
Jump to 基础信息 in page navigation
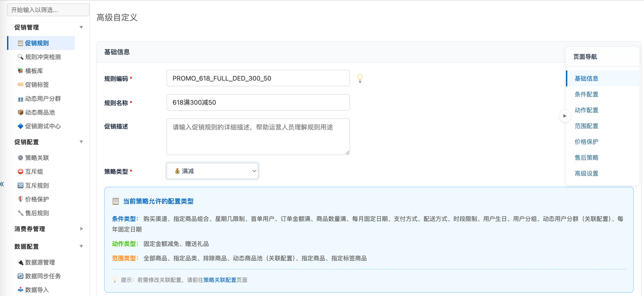(x=603, y=78)
